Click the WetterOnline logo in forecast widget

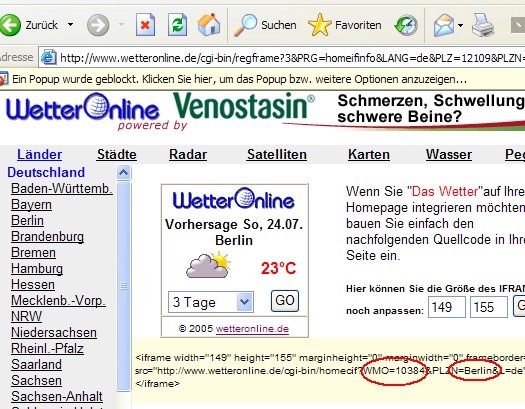[x=234, y=199]
